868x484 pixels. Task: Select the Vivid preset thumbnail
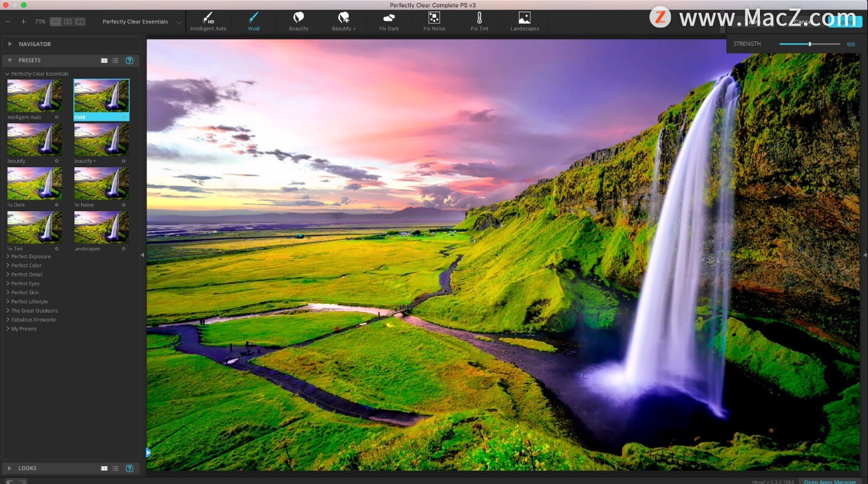click(101, 96)
